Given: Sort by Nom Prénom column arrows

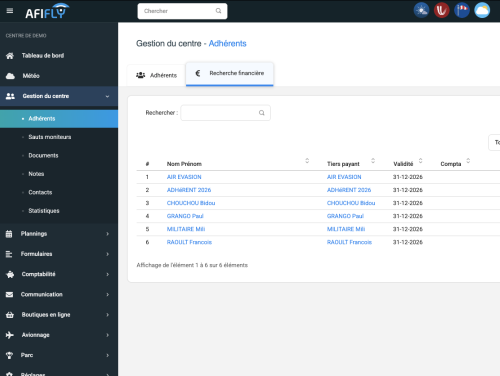Looking at the screenshot, I should (x=307, y=161).
